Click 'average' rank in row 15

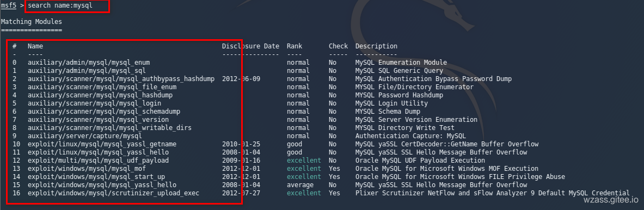tap(300, 185)
